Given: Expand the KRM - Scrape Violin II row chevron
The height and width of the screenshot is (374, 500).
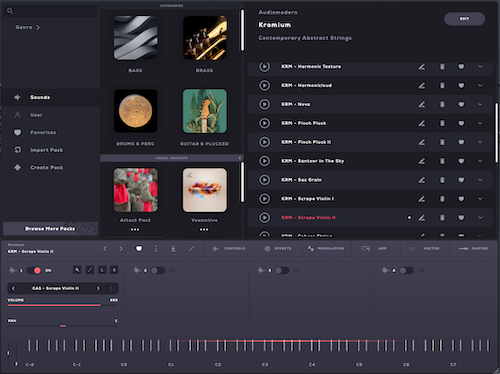Looking at the screenshot, I should [x=480, y=218].
